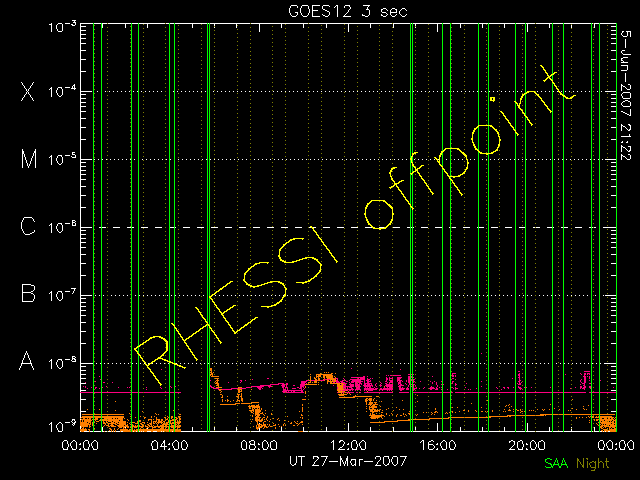640x480 pixels.
Task: Click the 10^-5 y-axis tick label
Action: (62, 160)
